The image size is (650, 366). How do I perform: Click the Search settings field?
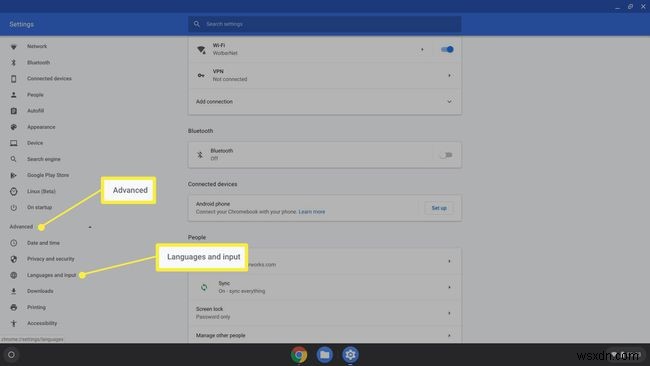(x=325, y=24)
